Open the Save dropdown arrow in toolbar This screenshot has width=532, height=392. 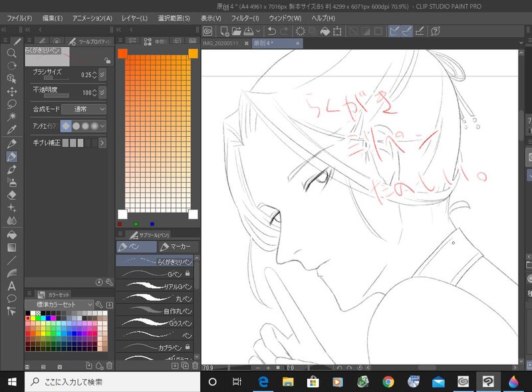[258, 31]
